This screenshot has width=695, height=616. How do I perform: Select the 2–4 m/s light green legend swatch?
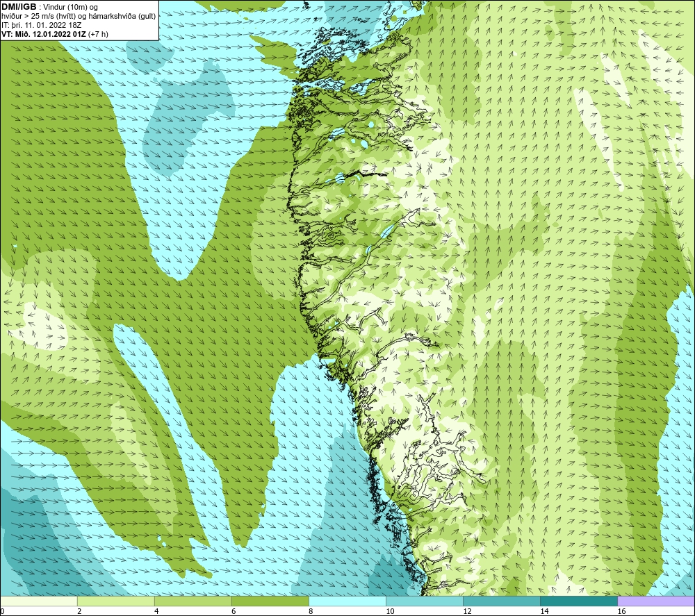(115, 601)
